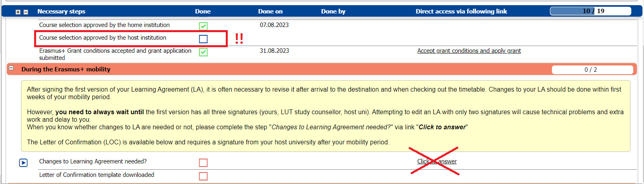Click the 0 / 2 mobility progress indicator
The image size is (644, 184).
(x=592, y=70)
